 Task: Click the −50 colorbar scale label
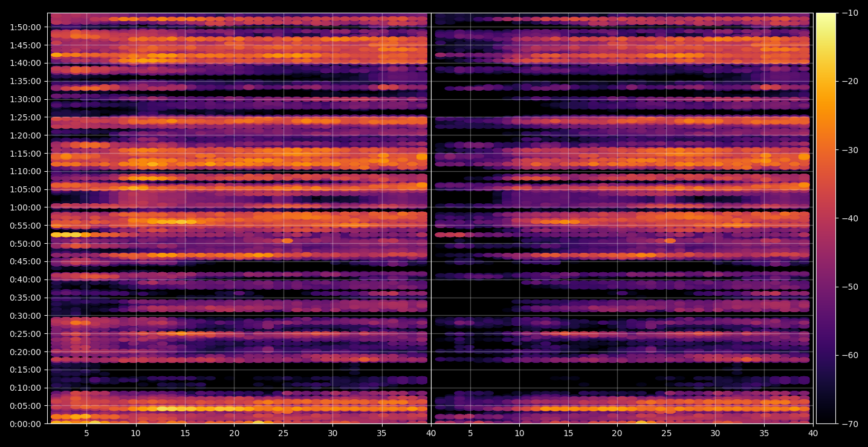(x=850, y=287)
